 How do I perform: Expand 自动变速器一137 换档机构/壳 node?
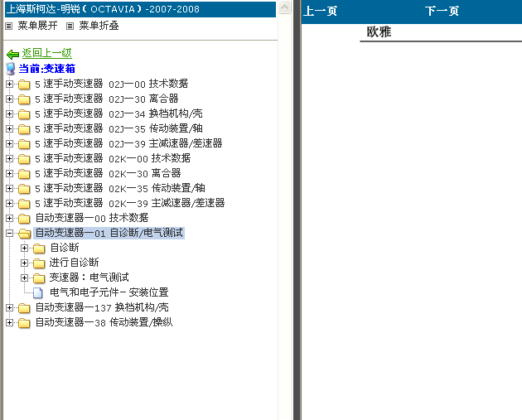pyautogui.click(x=10, y=307)
